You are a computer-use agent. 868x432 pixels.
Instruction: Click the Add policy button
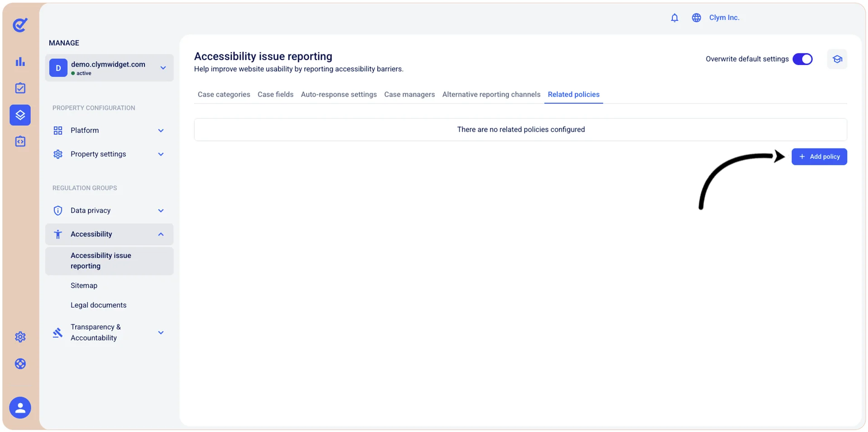coord(819,157)
